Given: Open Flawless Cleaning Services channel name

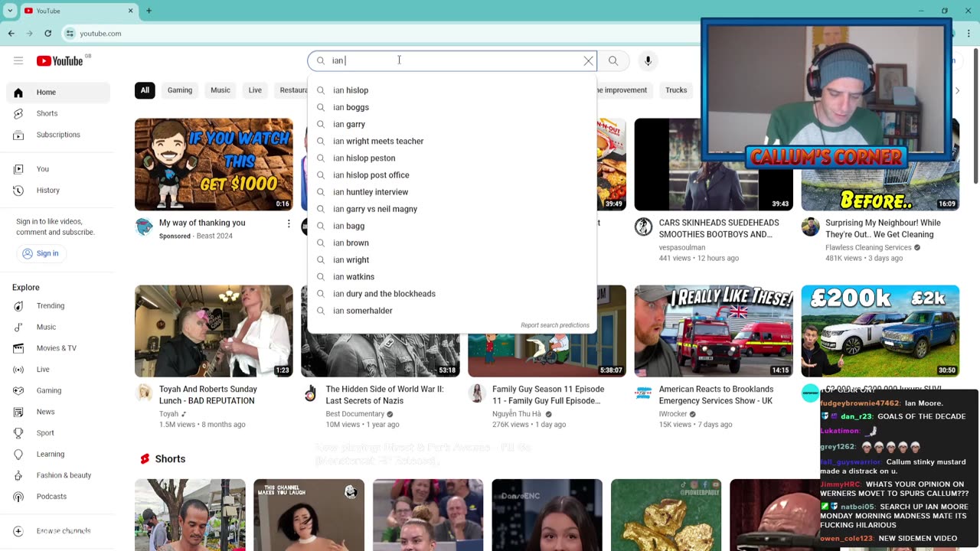Looking at the screenshot, I should (x=868, y=248).
